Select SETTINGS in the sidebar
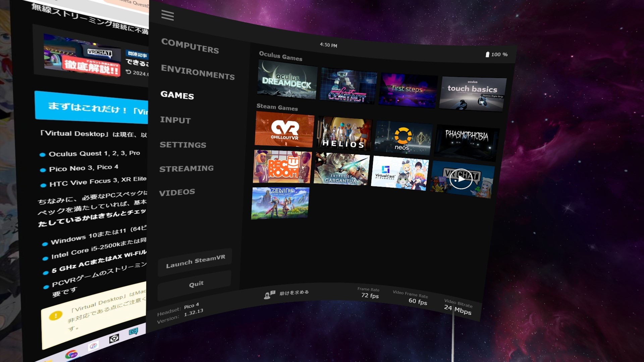Image resolution: width=644 pixels, height=362 pixels. pos(183,145)
